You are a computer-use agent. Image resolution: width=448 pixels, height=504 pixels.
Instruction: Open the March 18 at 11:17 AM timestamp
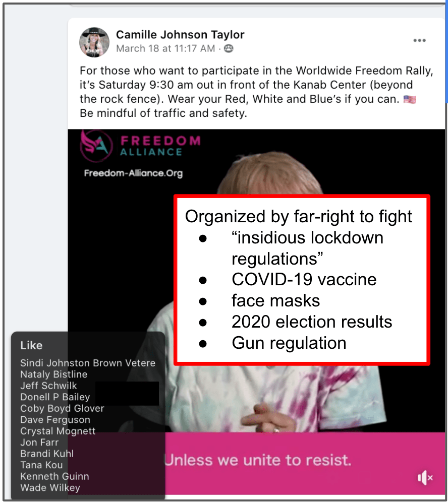165,48
